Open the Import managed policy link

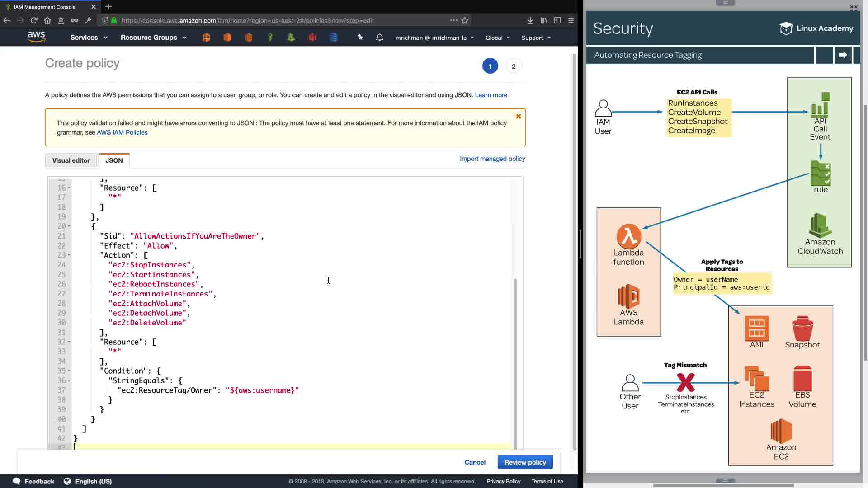click(492, 159)
